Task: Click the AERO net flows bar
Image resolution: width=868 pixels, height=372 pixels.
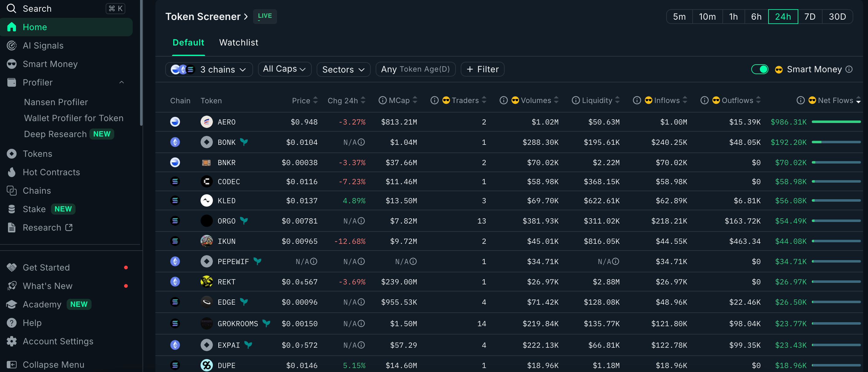Action: (x=836, y=122)
